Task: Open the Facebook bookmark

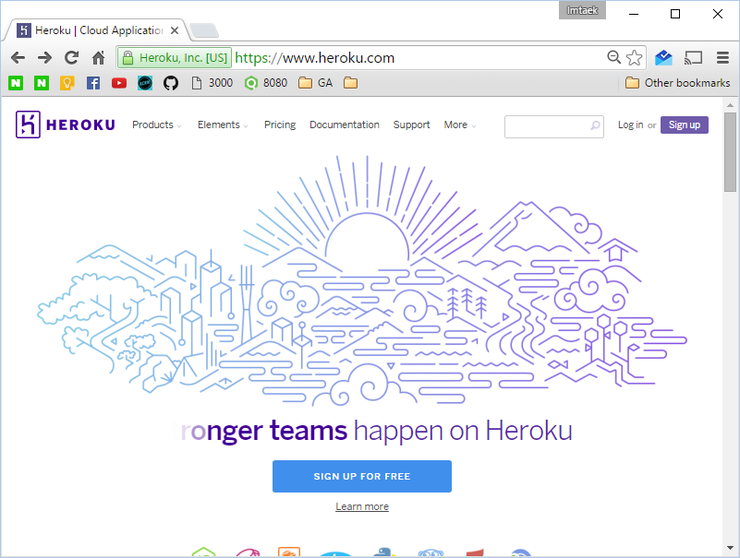Action: pos(93,83)
